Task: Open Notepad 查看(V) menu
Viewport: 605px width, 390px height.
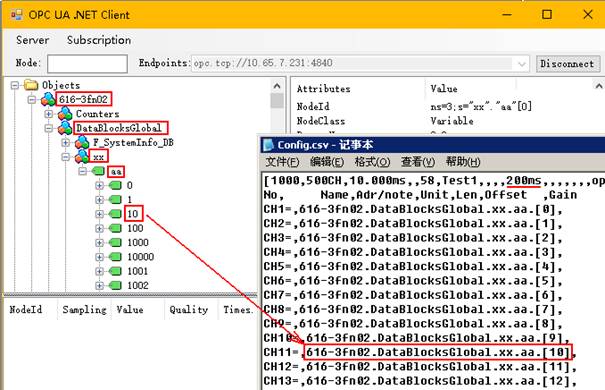Action: pyautogui.click(x=418, y=162)
